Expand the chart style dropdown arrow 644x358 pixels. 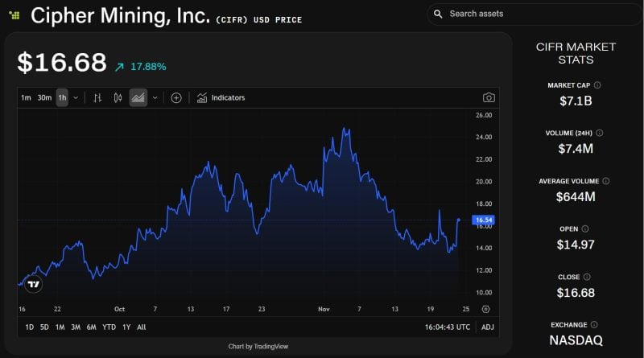(155, 98)
